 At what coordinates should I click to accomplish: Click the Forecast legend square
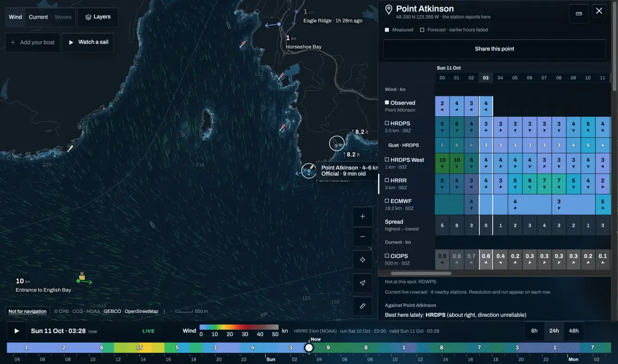point(422,30)
